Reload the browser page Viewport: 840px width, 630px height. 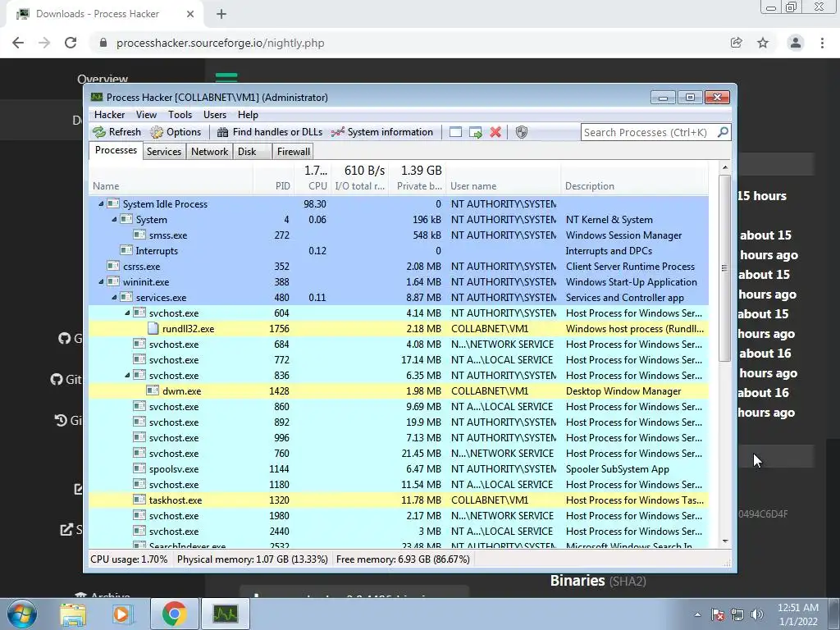coord(71,43)
